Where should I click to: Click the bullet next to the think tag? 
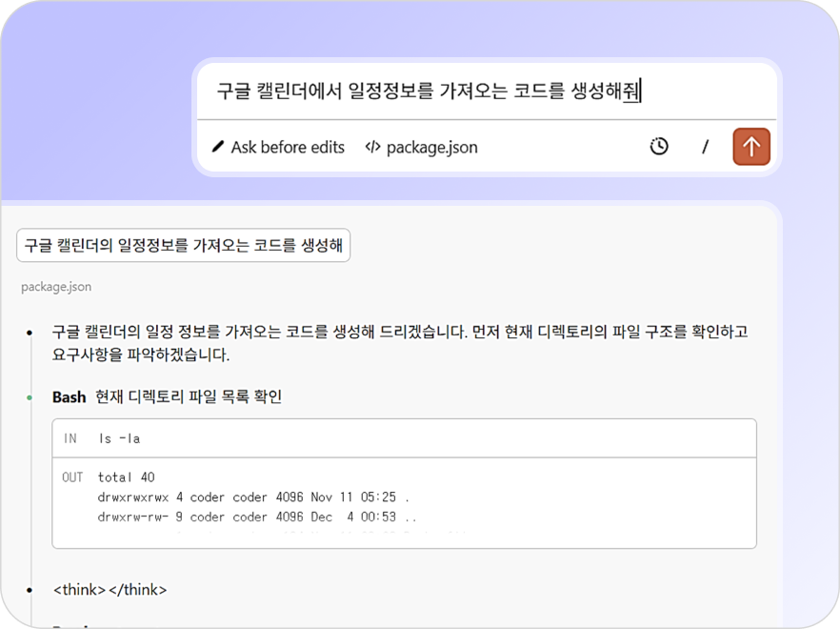coord(30,590)
